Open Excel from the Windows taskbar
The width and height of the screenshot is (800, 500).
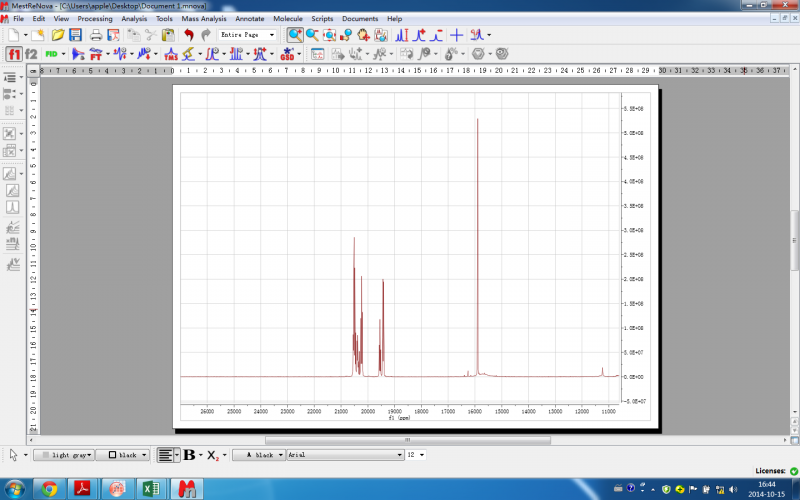151,489
